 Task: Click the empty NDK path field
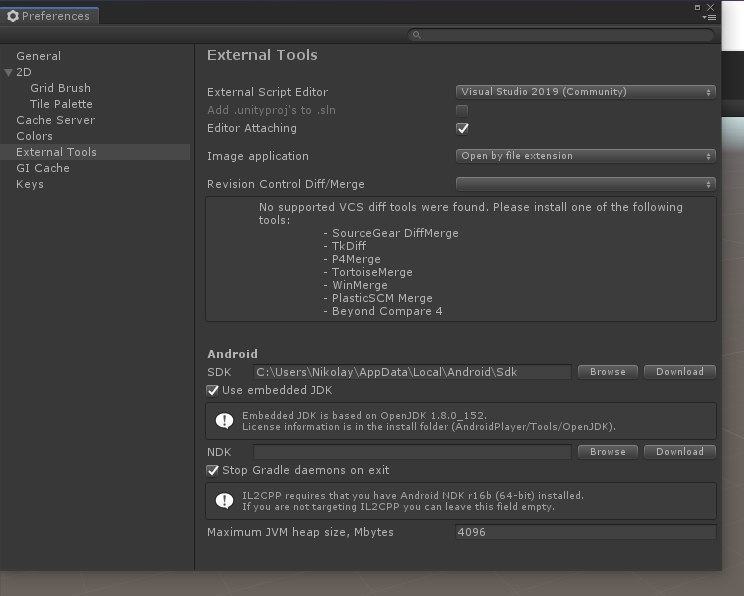pyautogui.click(x=412, y=452)
